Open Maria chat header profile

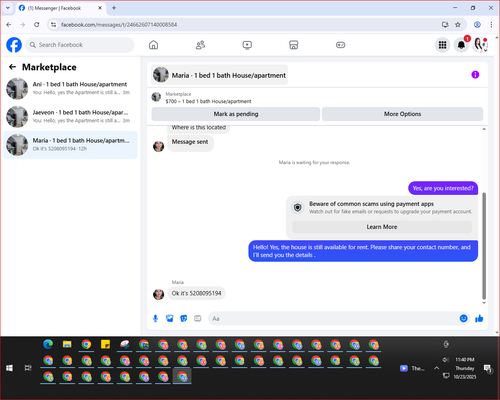point(219,75)
